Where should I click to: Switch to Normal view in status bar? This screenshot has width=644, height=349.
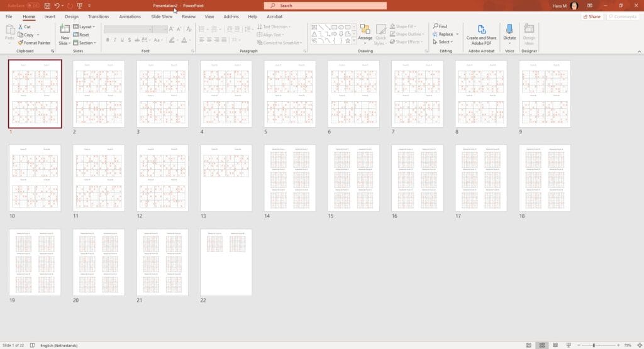pos(527,345)
